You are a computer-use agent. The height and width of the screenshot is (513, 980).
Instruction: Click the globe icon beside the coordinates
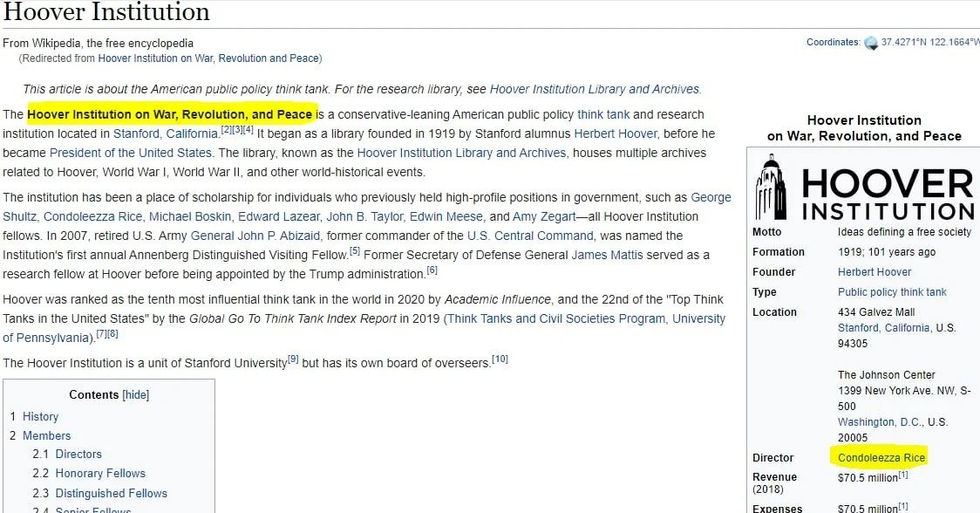tap(870, 43)
